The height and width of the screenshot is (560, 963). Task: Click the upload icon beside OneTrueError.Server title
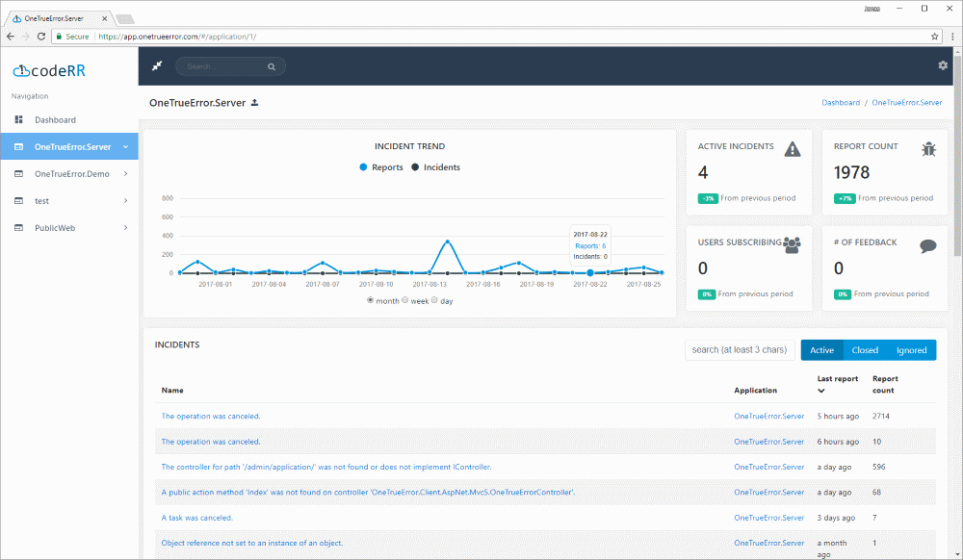[x=254, y=102]
